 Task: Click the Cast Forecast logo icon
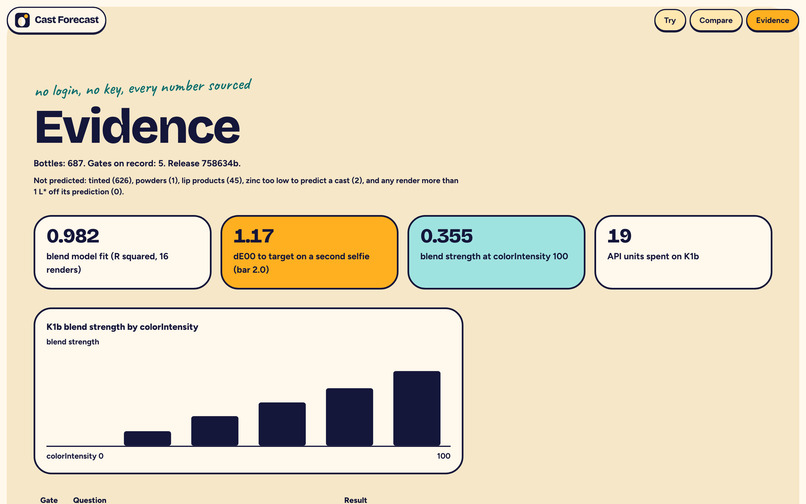(x=22, y=20)
